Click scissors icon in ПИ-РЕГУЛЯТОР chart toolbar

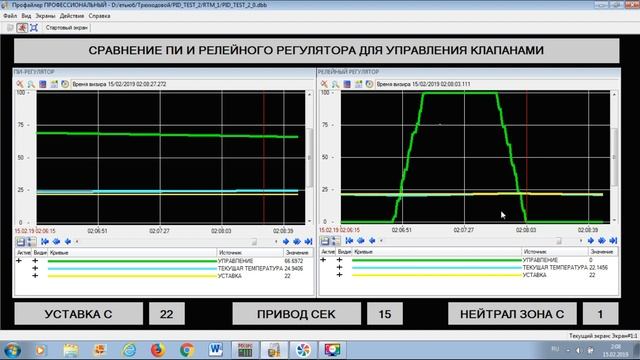coord(20,84)
